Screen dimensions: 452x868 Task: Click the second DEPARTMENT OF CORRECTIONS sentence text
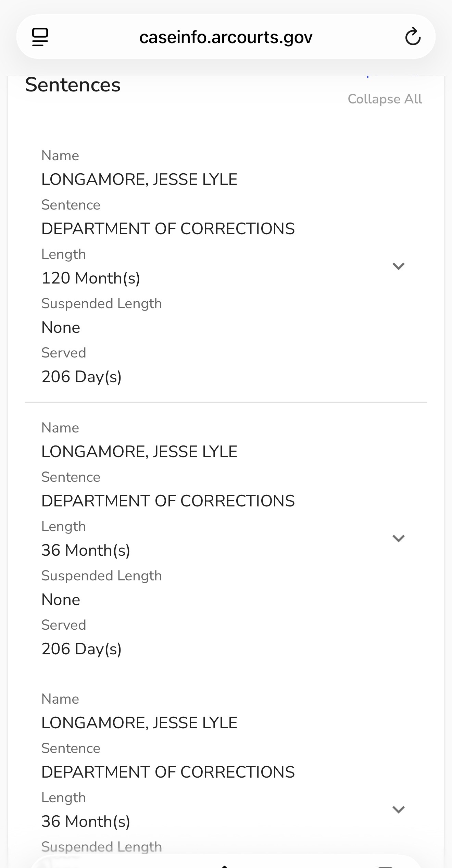pyautogui.click(x=168, y=501)
